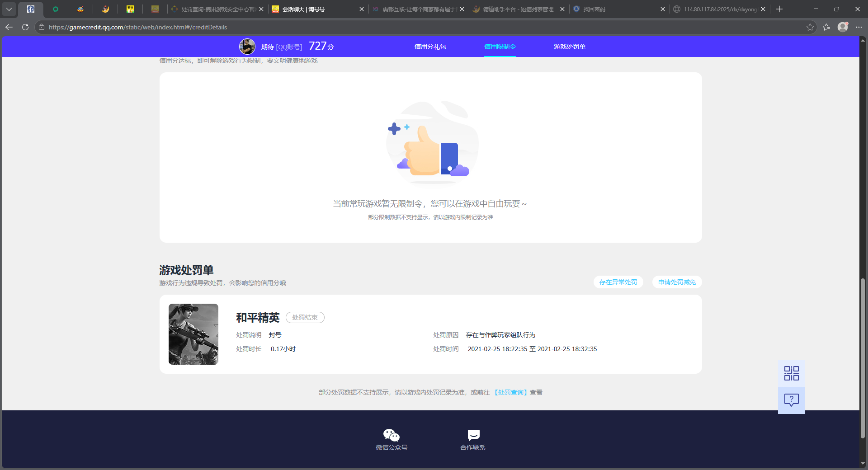This screenshot has width=868, height=470.
Task: Click the user avatar in purple header
Action: 247,47
